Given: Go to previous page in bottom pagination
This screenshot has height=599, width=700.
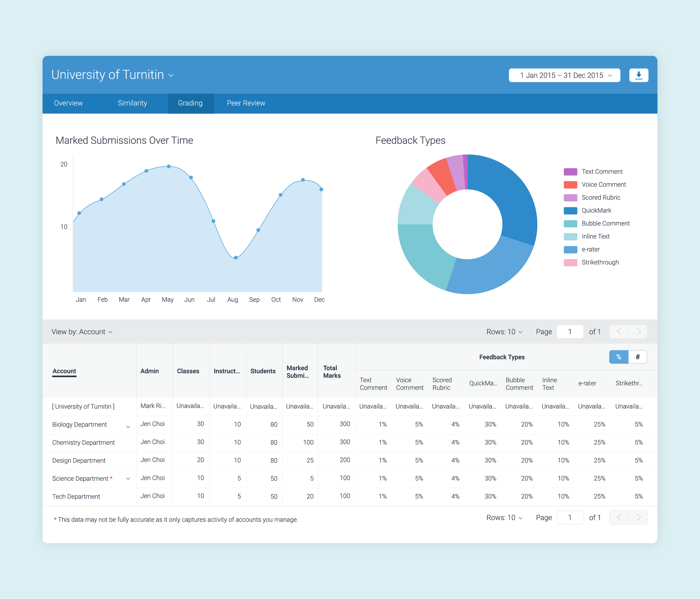Looking at the screenshot, I should point(619,517).
